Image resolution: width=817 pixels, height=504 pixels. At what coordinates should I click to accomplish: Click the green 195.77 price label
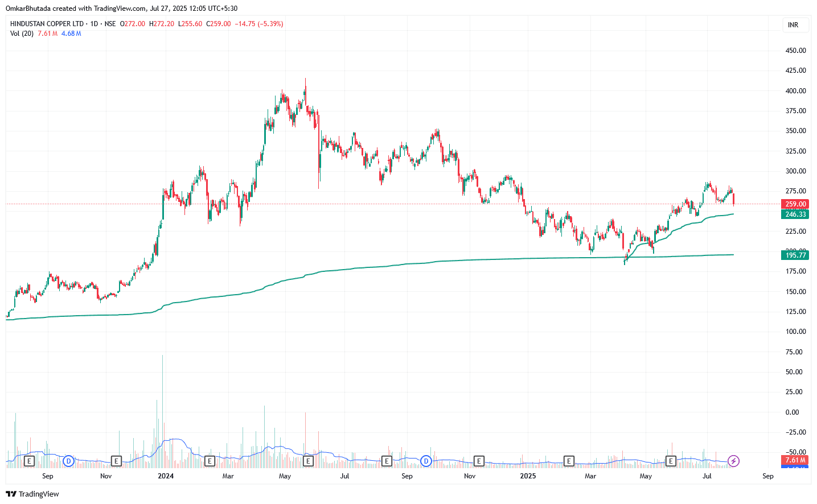[x=795, y=255]
